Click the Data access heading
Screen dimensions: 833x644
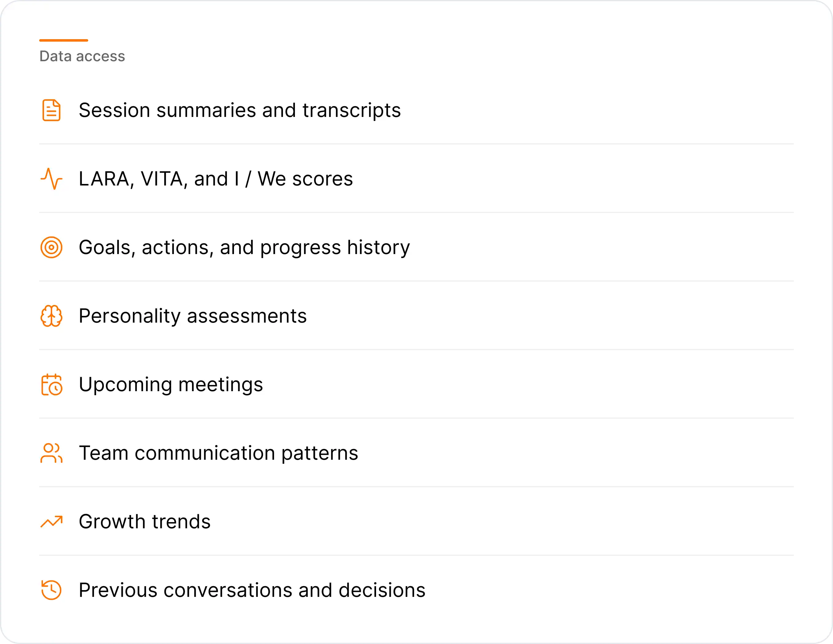(x=82, y=56)
